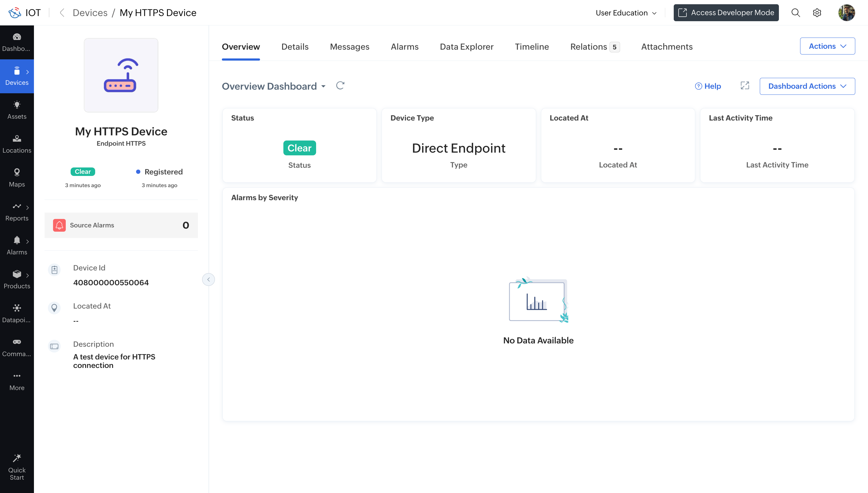Screen dimensions: 868x493
Task: Click the Source Alarms counter row
Action: (121, 225)
